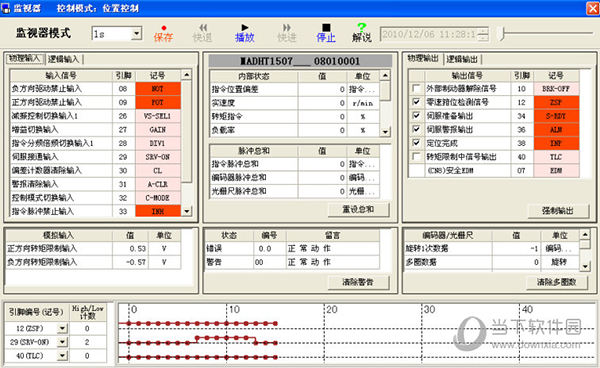Click the playback position slider handle

tap(502, 34)
